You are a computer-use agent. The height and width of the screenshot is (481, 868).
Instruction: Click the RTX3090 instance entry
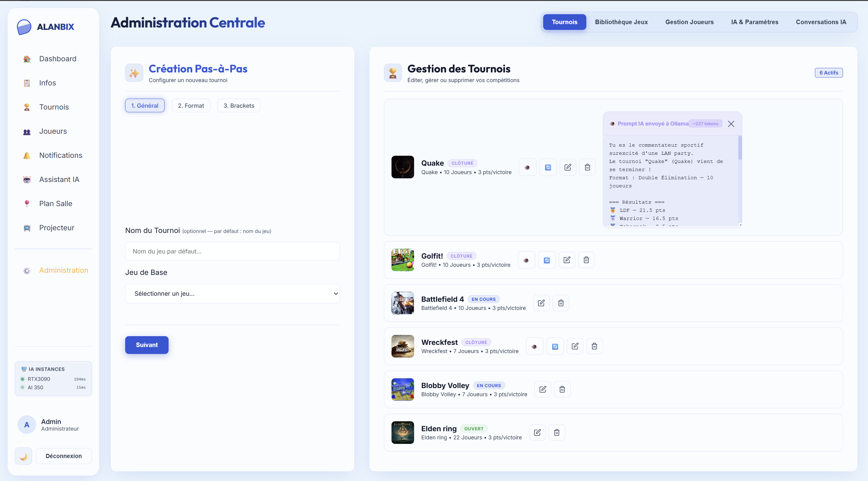[x=53, y=379]
